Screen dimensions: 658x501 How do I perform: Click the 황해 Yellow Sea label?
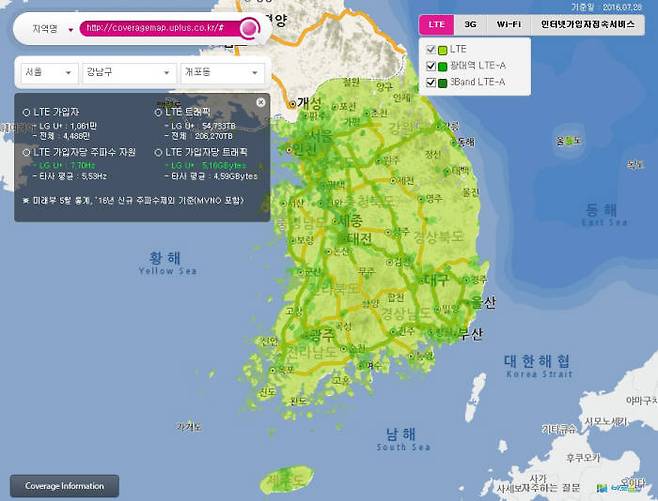(167, 263)
